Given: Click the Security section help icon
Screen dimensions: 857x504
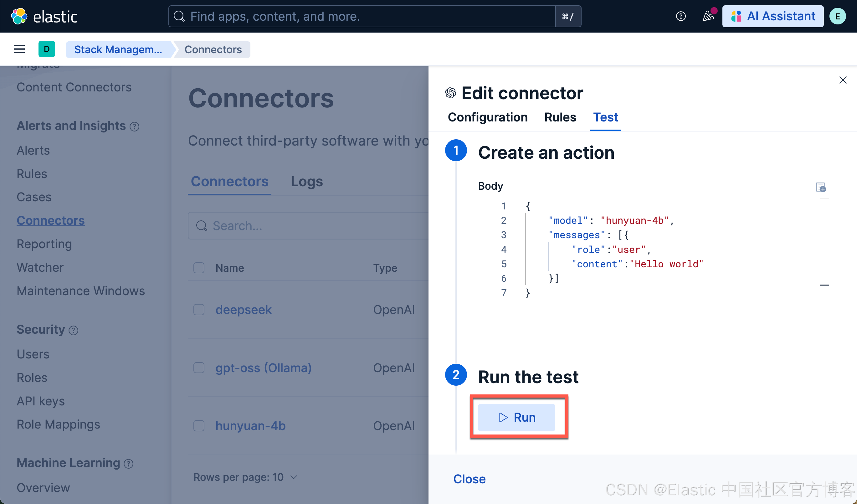Looking at the screenshot, I should pyautogui.click(x=74, y=330).
